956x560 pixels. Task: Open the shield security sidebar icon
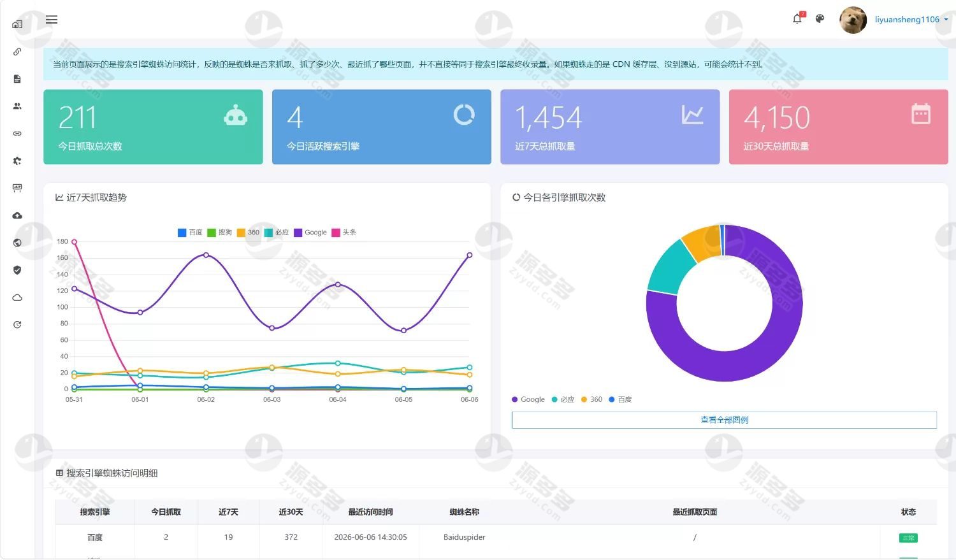17,270
